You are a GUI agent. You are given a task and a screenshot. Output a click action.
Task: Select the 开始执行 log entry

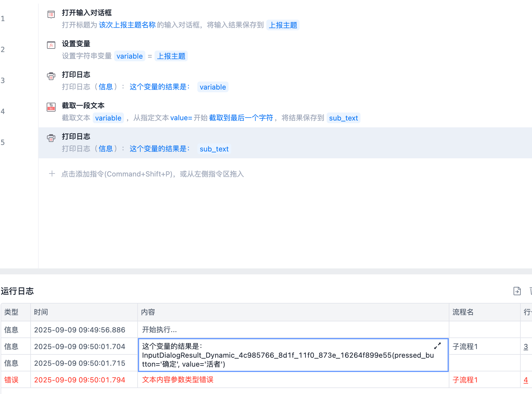159,330
